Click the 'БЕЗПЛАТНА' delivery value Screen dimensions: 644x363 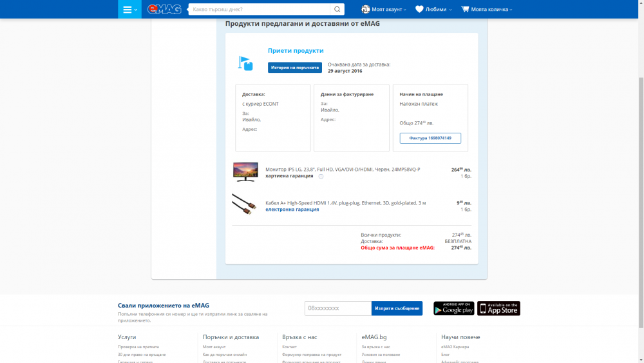(x=458, y=241)
